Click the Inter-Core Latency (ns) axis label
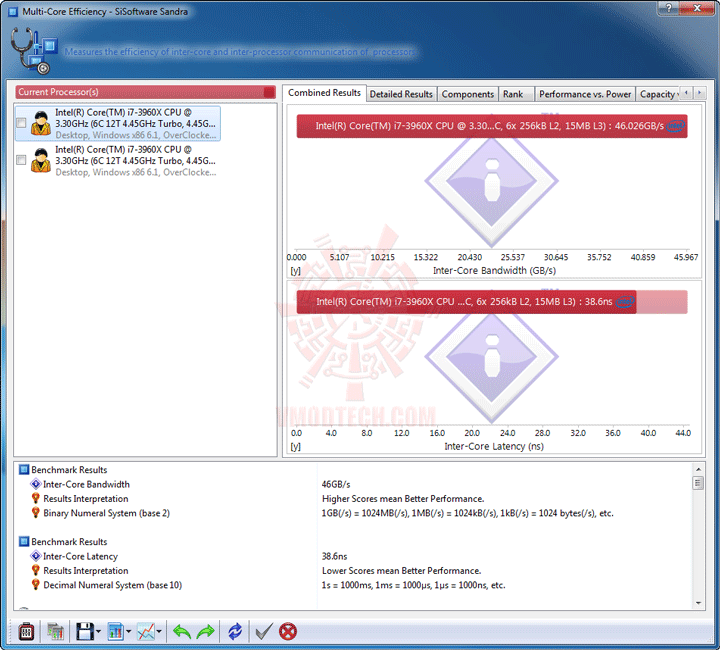This screenshot has width=720, height=650. (494, 446)
